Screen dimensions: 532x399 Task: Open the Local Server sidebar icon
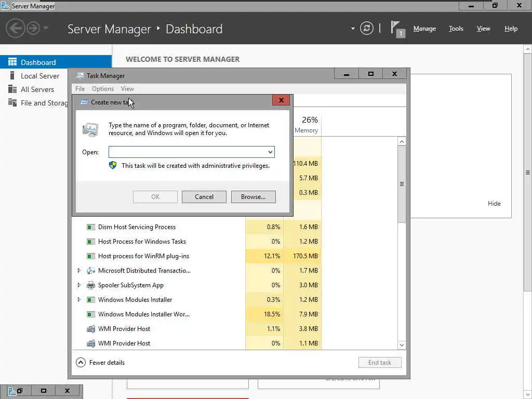click(12, 76)
